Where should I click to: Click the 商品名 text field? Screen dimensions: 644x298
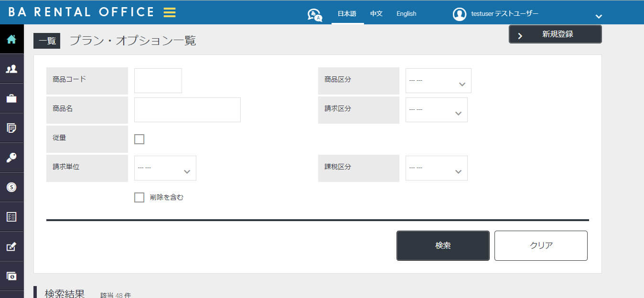tap(187, 110)
